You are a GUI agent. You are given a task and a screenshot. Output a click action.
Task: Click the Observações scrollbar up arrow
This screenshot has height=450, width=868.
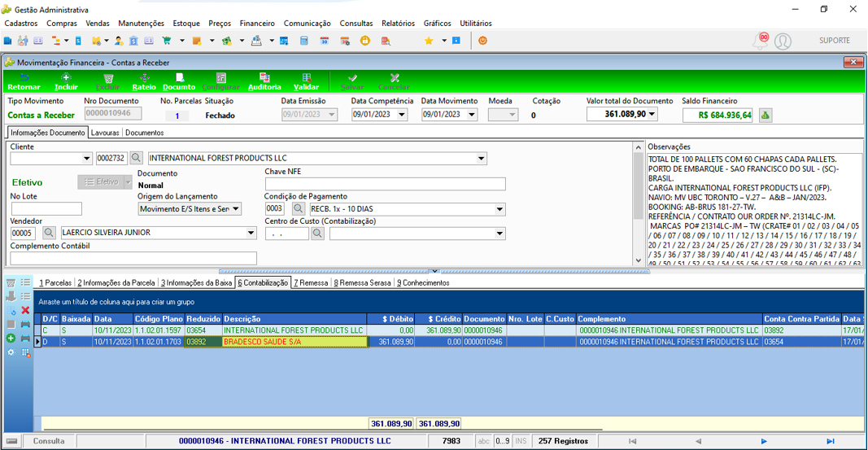click(x=639, y=147)
